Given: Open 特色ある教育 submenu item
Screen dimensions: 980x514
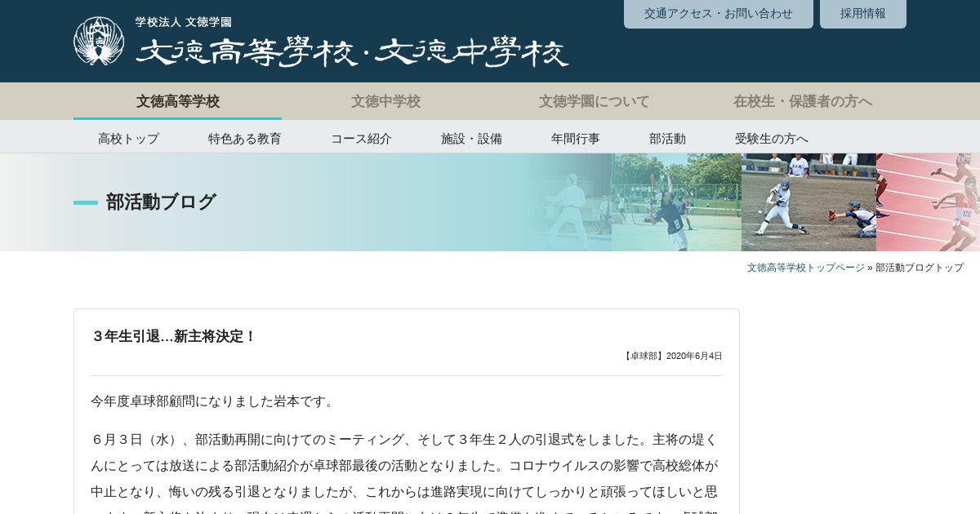Looking at the screenshot, I should coord(245,138).
